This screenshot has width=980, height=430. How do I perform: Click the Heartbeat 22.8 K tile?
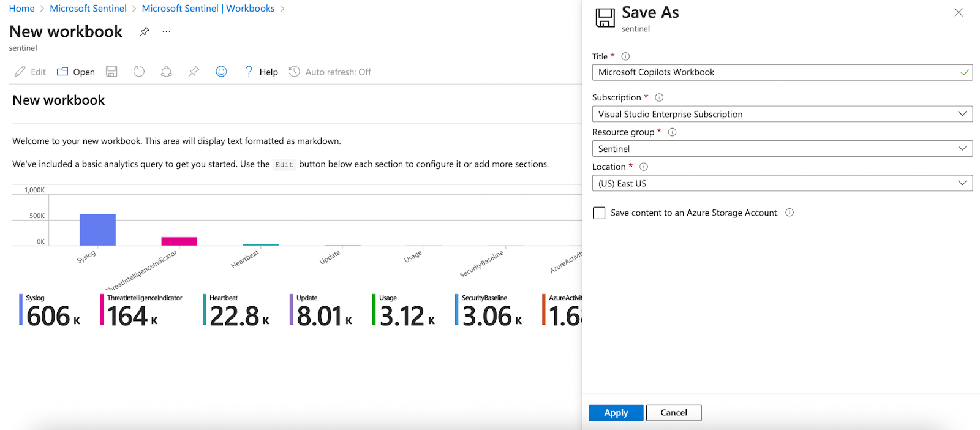tap(236, 311)
